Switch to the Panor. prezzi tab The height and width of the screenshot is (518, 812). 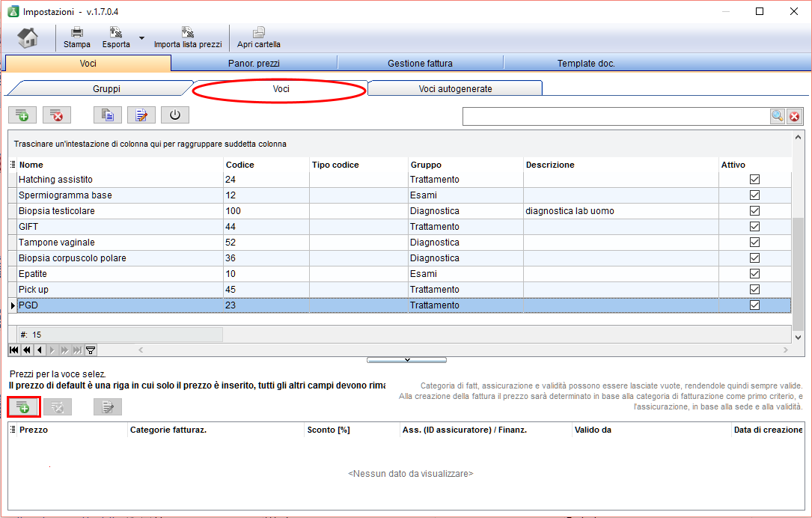[x=254, y=63]
